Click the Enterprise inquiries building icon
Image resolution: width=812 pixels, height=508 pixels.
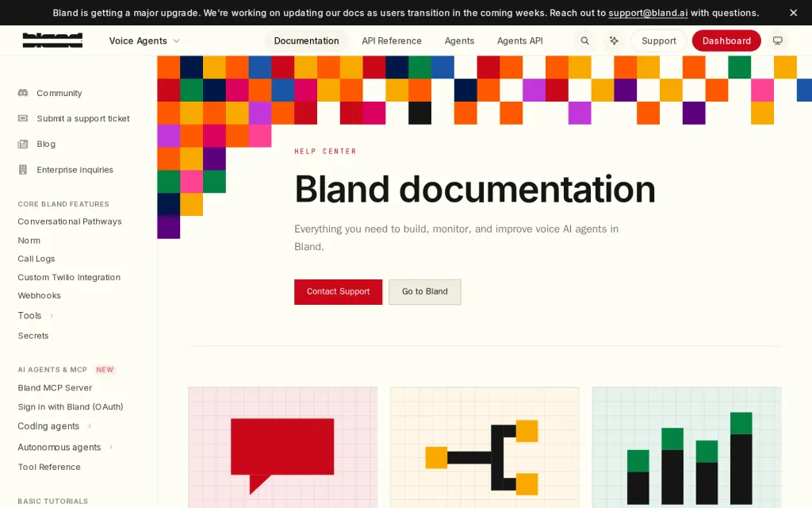pos(23,170)
